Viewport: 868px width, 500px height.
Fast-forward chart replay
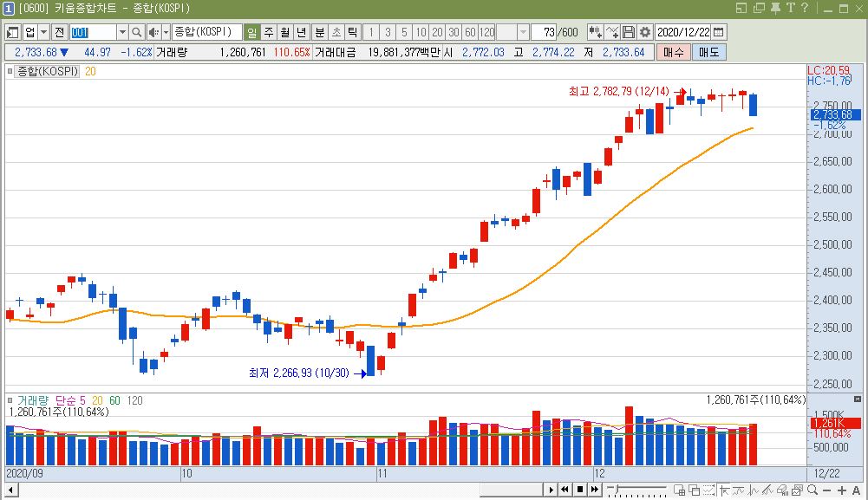tap(595, 490)
